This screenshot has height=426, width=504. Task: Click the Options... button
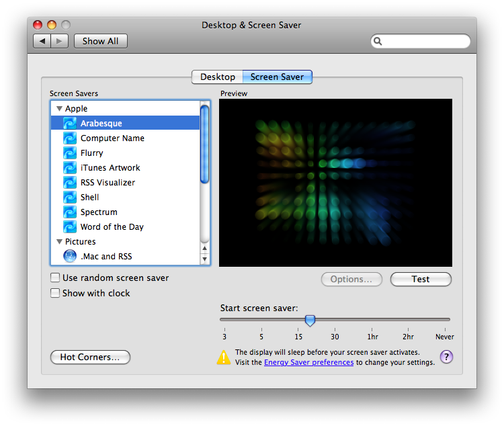tap(351, 279)
